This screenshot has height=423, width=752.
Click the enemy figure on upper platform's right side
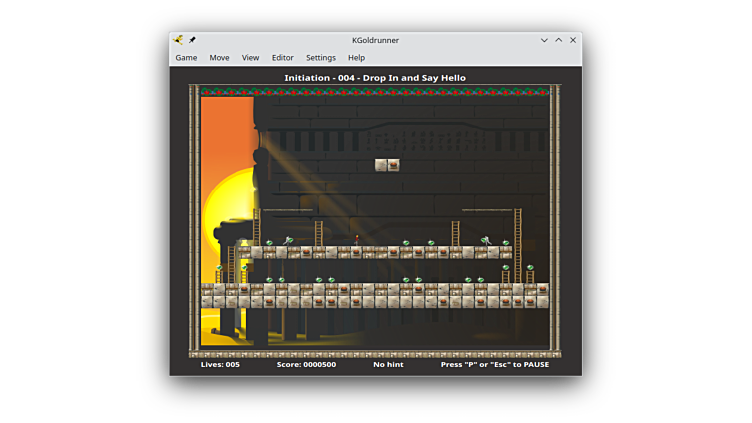coord(486,241)
